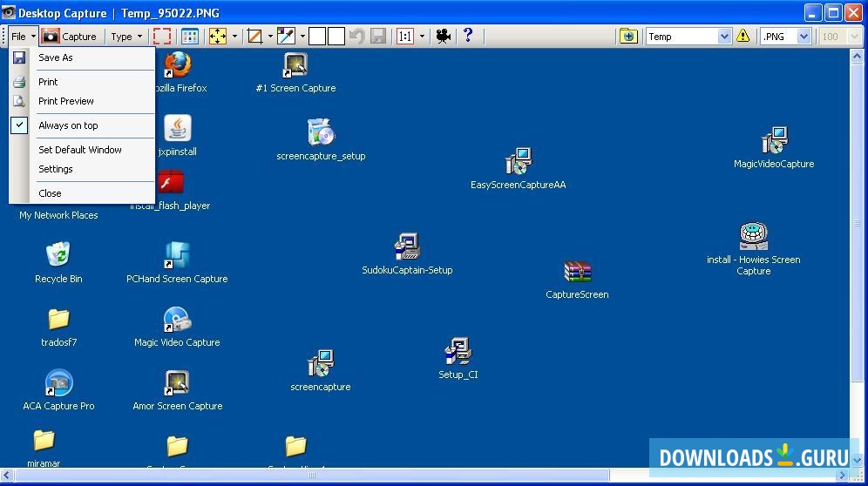The image size is (868, 486).
Task: Click the camera Capture button
Action: click(x=69, y=37)
